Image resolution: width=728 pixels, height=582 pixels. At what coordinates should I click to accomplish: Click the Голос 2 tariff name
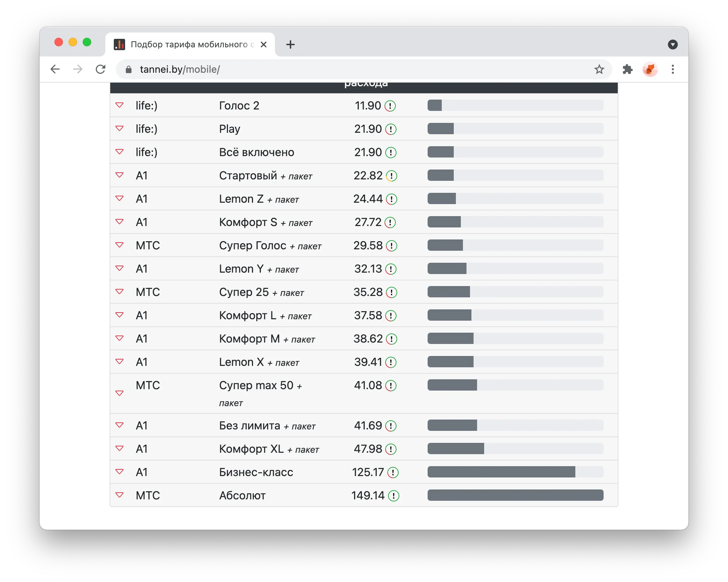[239, 106]
